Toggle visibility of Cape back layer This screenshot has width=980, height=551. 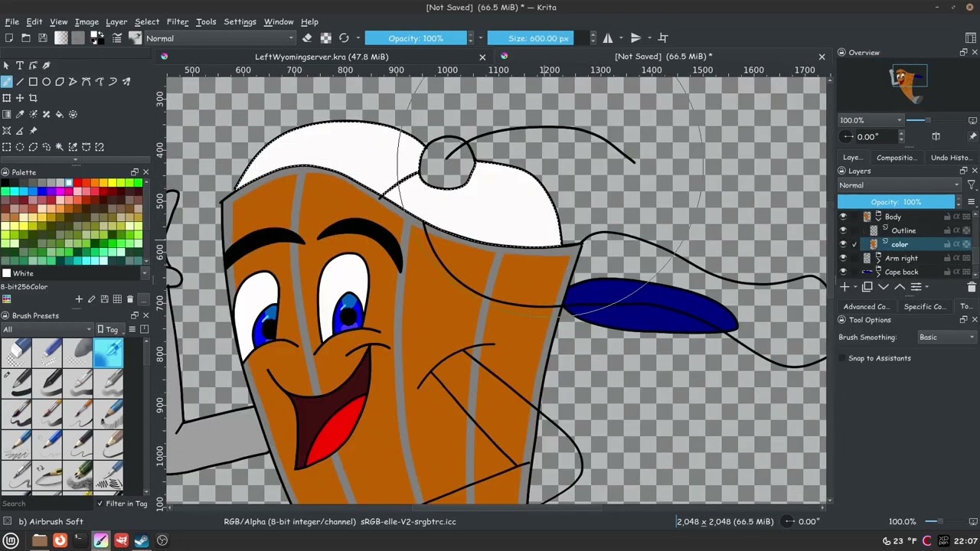point(843,272)
